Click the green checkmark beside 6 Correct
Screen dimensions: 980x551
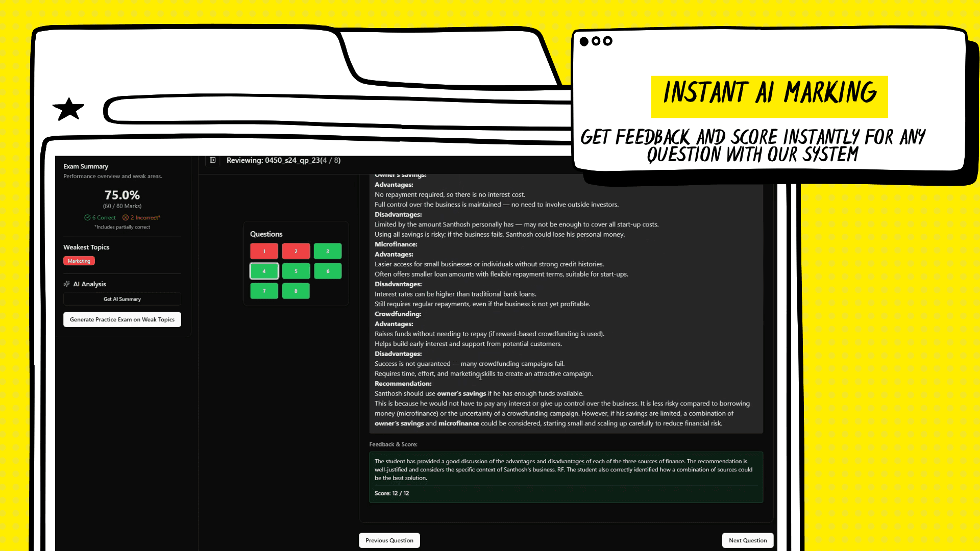(x=87, y=218)
